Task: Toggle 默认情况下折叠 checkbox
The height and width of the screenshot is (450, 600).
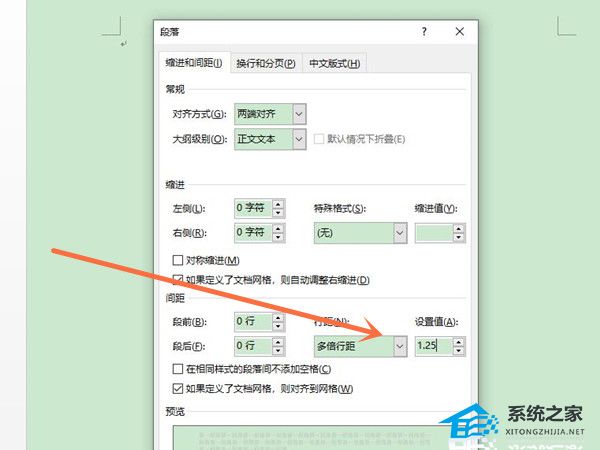Action: tap(319, 139)
